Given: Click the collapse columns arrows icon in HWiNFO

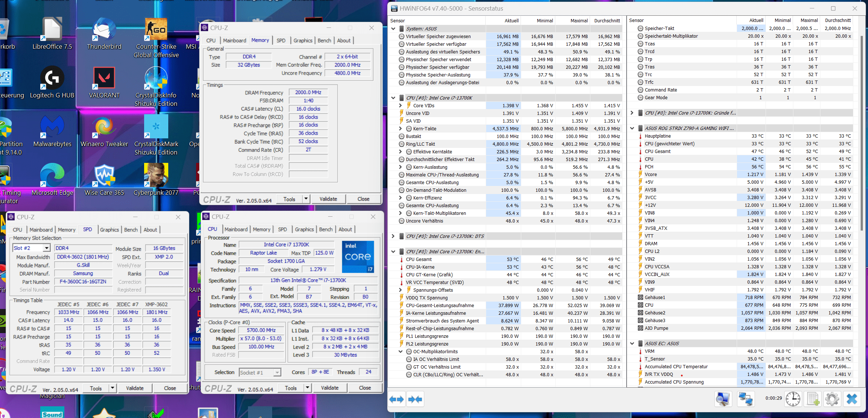Looking at the screenshot, I should coord(415,399).
